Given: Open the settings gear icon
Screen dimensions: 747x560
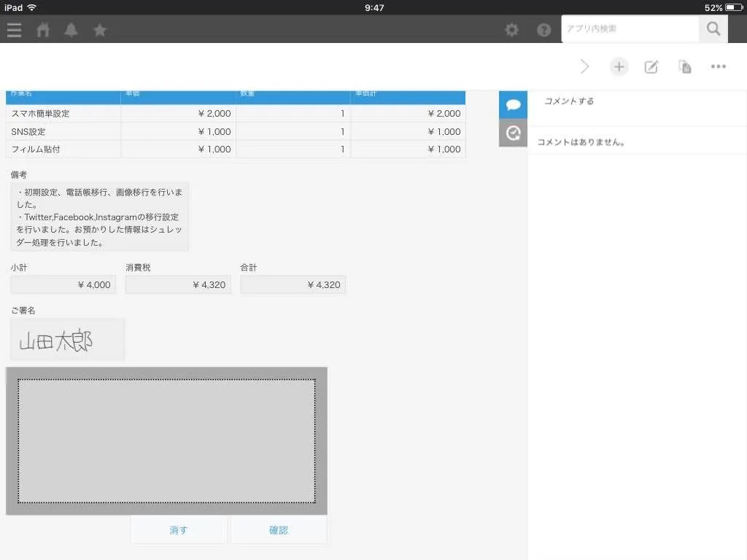Looking at the screenshot, I should [512, 30].
